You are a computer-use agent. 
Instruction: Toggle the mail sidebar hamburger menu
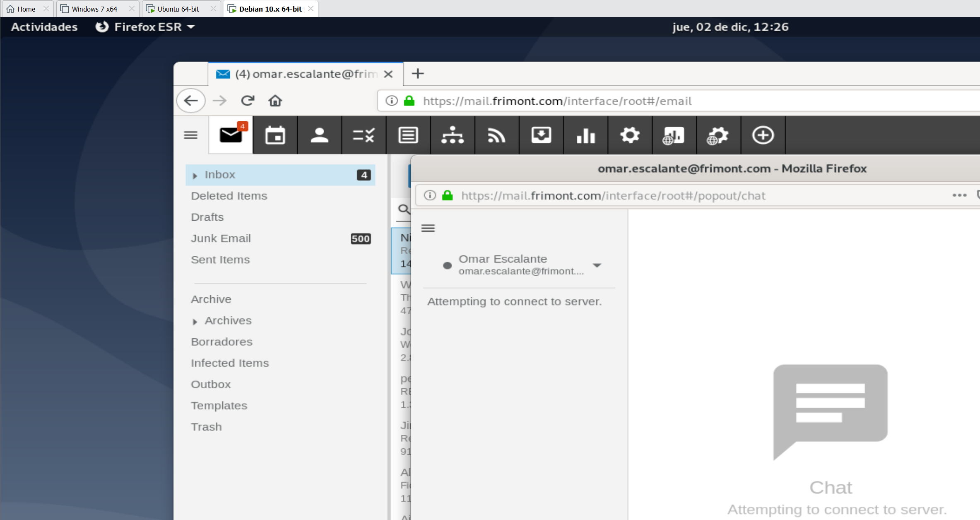click(191, 135)
